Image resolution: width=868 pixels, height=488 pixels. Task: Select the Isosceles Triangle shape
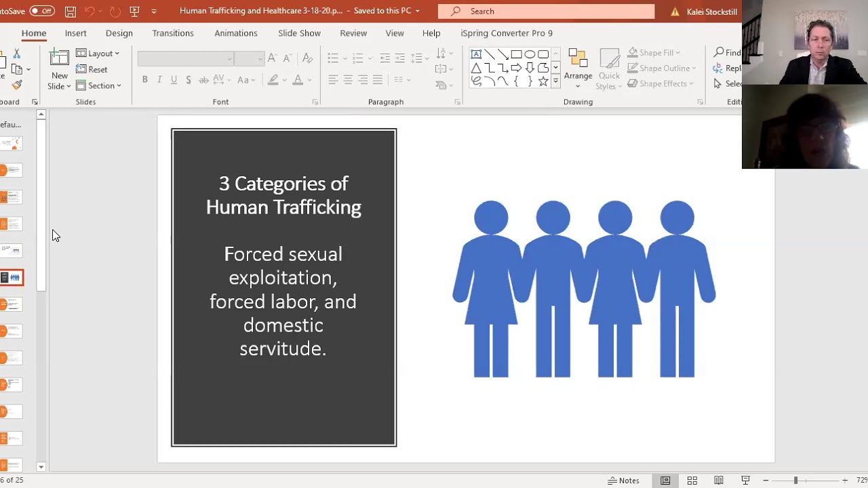(476, 68)
